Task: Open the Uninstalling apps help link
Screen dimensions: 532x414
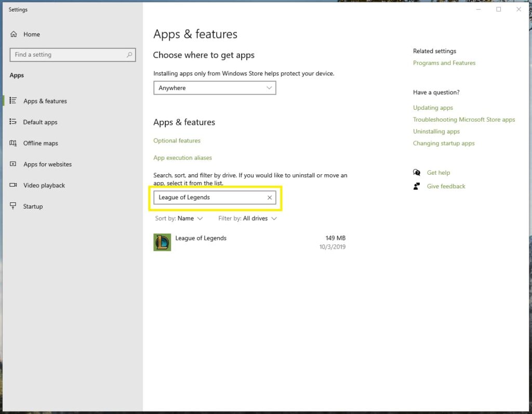Action: tap(436, 132)
